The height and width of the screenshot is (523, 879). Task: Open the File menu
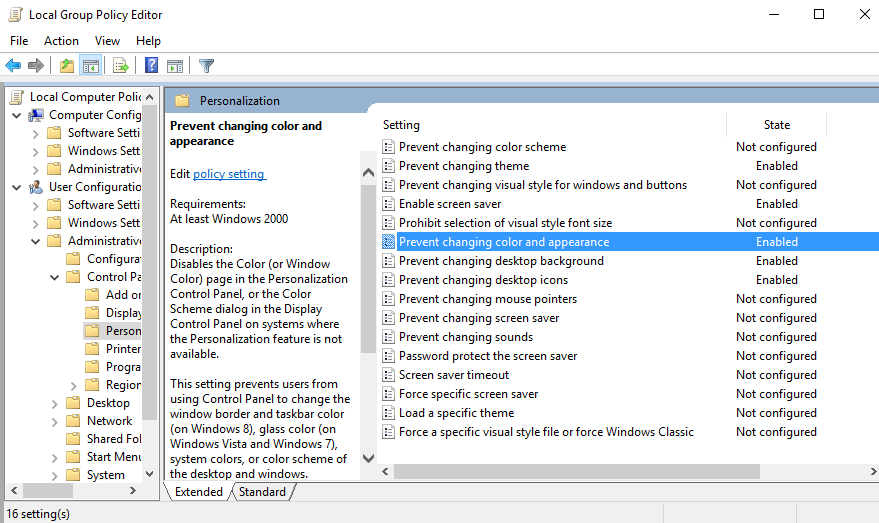pos(19,41)
